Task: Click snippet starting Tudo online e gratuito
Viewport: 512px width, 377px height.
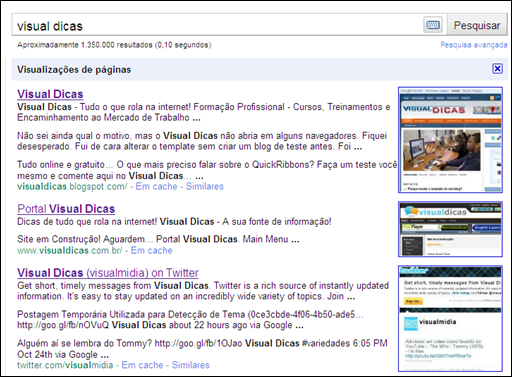Action: point(207,170)
